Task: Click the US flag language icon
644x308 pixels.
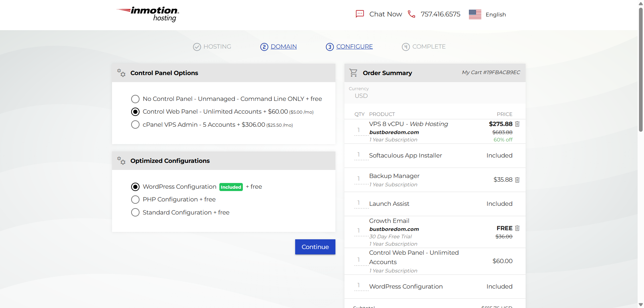Action: coord(475,14)
